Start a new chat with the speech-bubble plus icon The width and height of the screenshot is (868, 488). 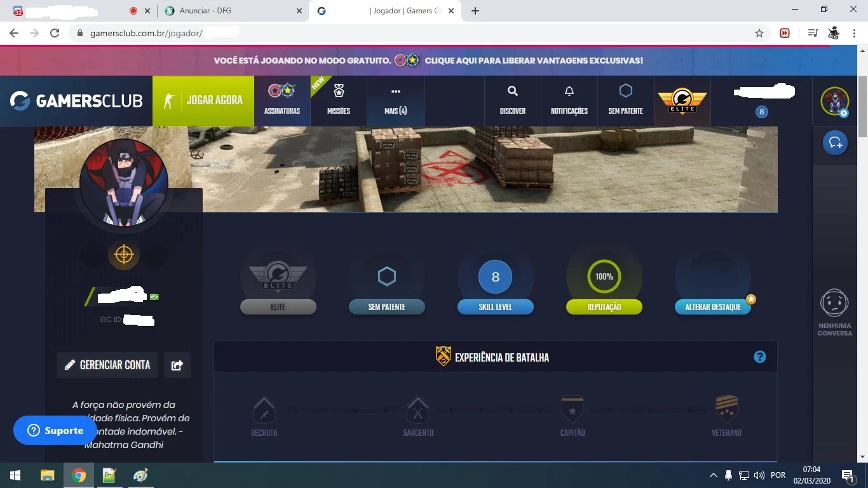pos(835,142)
